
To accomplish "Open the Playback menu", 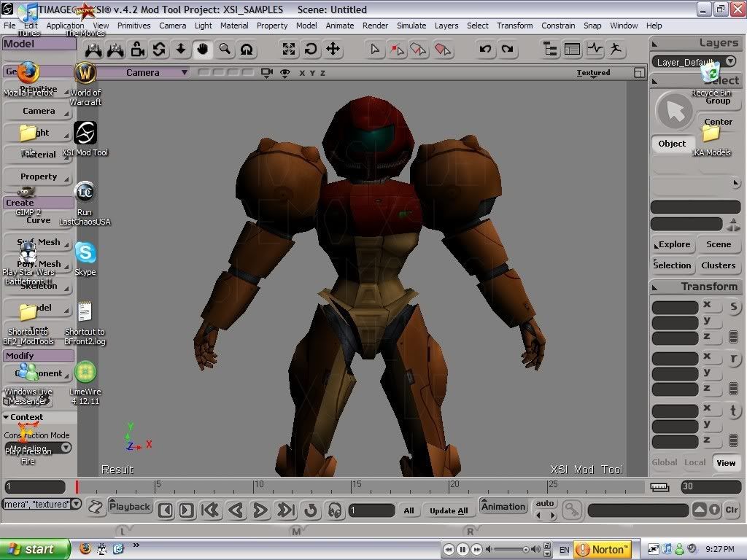I will pos(130,506).
